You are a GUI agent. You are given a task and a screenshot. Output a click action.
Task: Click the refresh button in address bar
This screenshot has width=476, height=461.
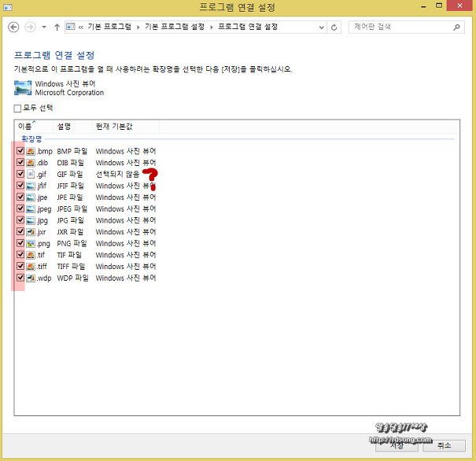(x=335, y=27)
